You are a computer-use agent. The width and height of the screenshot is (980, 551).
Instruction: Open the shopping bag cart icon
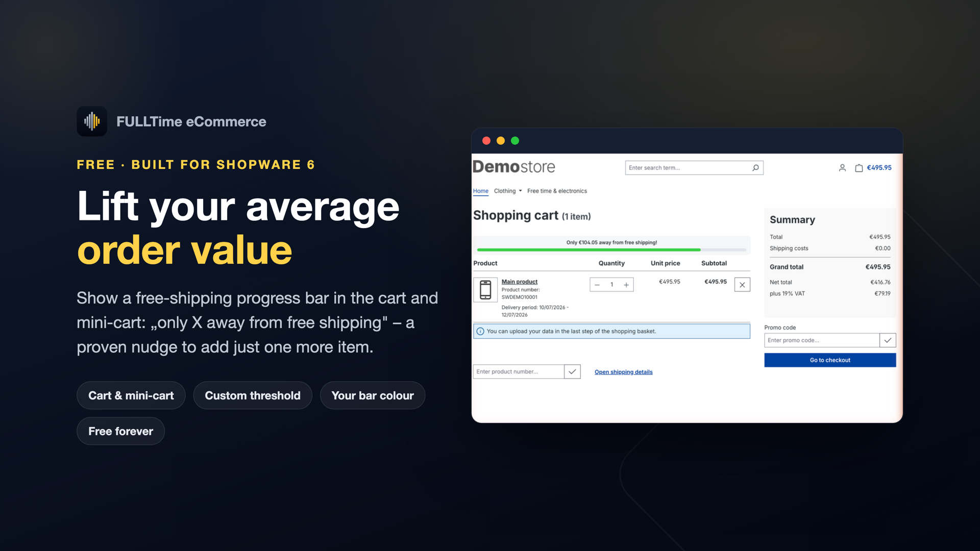[859, 168]
